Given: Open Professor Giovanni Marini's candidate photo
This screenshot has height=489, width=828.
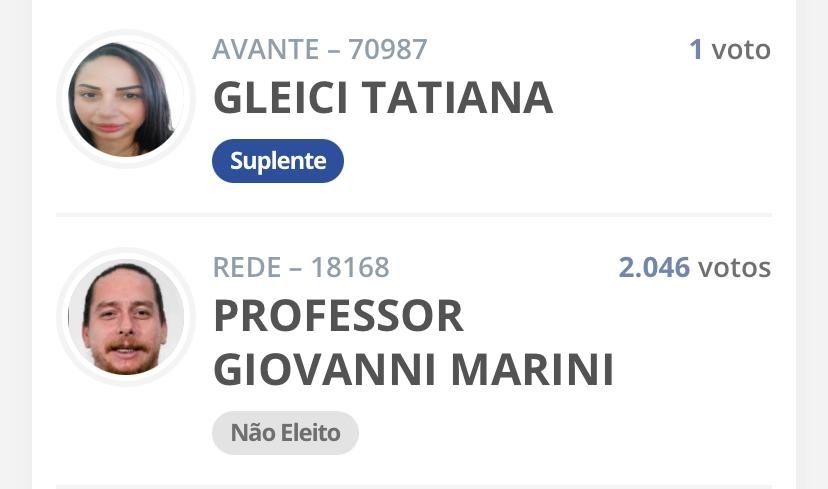Looking at the screenshot, I should tap(125, 317).
